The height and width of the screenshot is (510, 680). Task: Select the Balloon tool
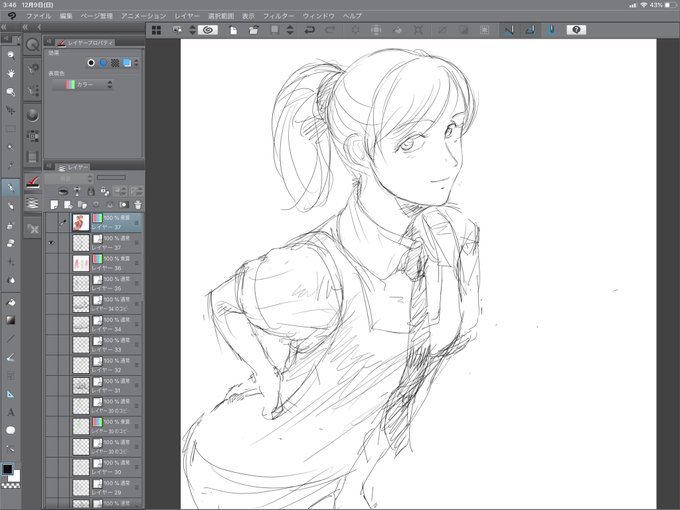pyautogui.click(x=11, y=430)
